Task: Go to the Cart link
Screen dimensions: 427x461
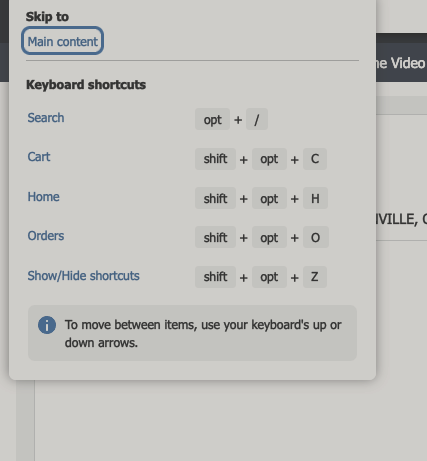Action: [39, 157]
